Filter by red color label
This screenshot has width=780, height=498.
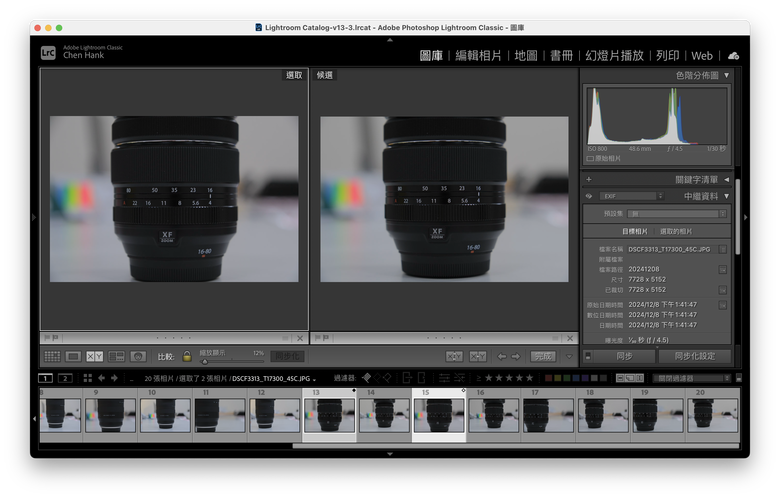pos(548,378)
